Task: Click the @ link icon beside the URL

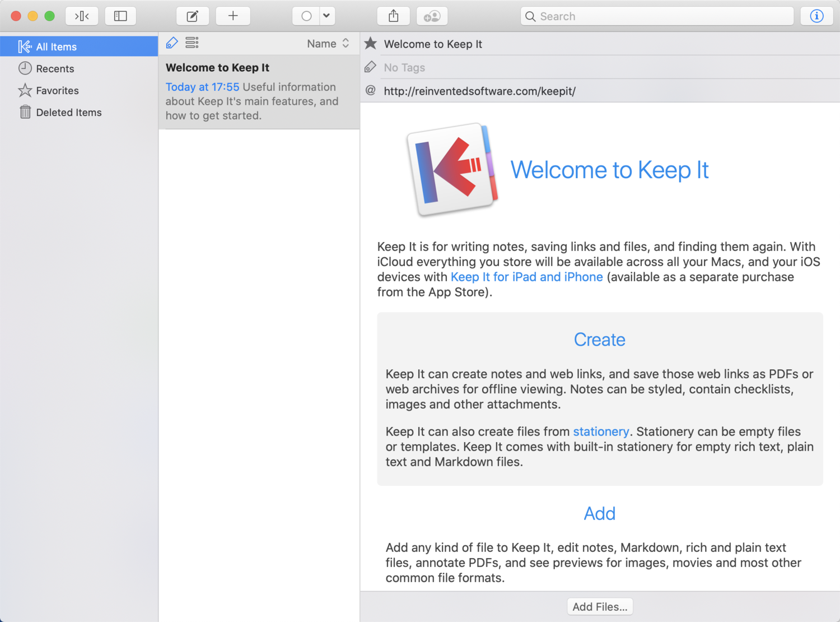Action: coord(370,90)
